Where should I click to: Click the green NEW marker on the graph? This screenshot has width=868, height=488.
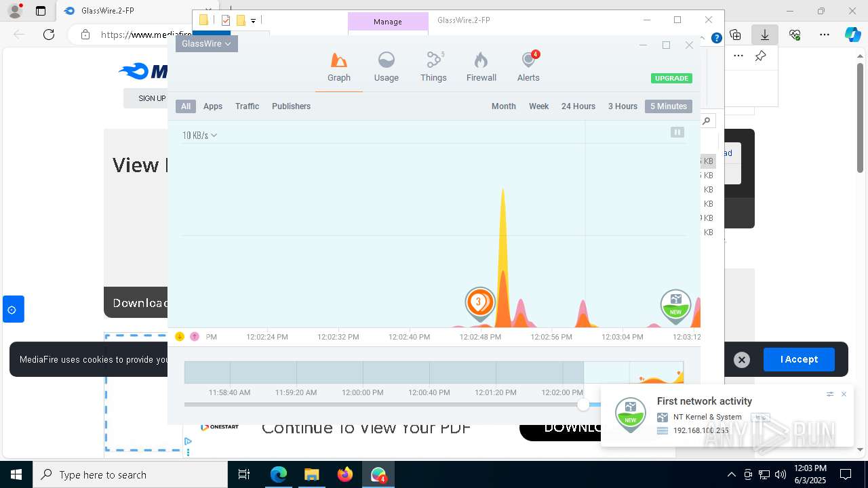point(675,306)
